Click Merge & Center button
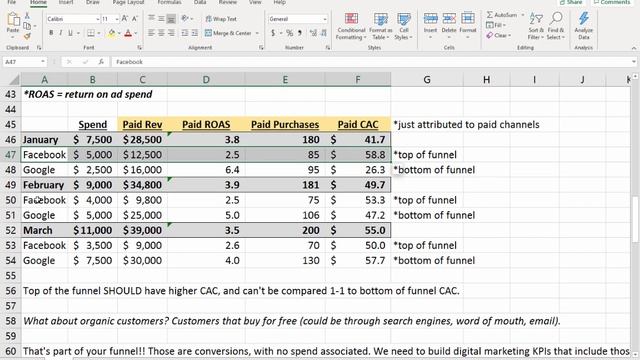640x360 pixels. pyautogui.click(x=228, y=33)
